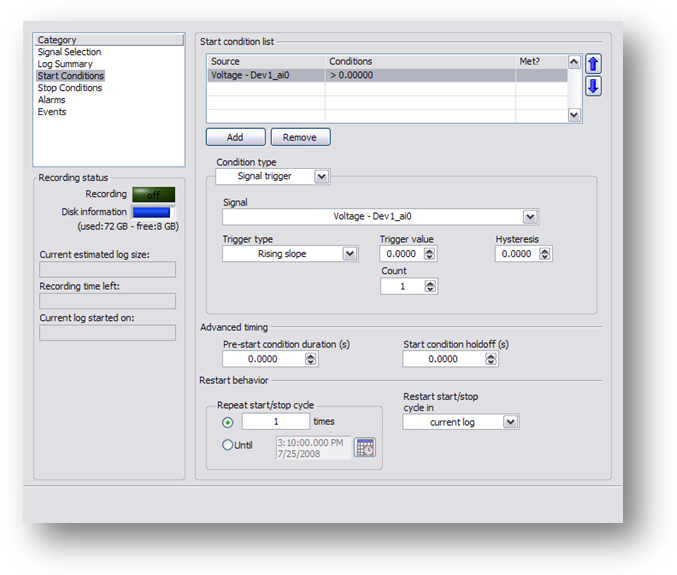Click the Add button
Screen dimensions: 677x575
(235, 137)
